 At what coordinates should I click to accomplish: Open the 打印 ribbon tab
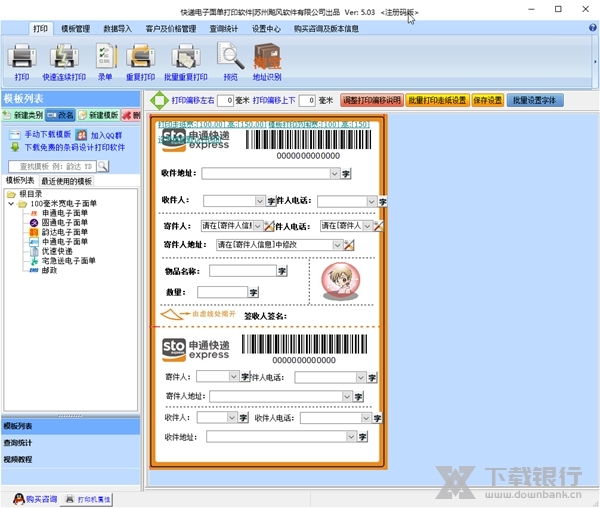pyautogui.click(x=40, y=29)
